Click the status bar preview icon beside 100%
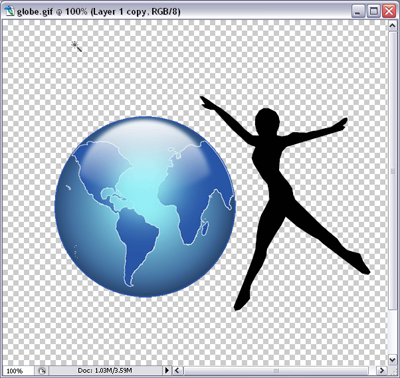 click(42, 370)
